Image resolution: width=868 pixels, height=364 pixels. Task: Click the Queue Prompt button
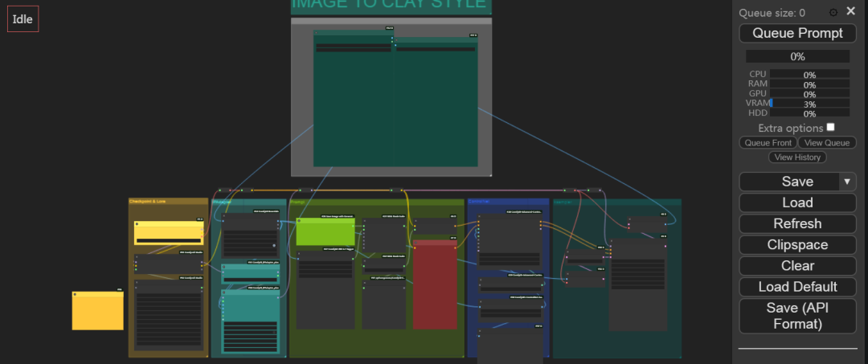tap(797, 33)
